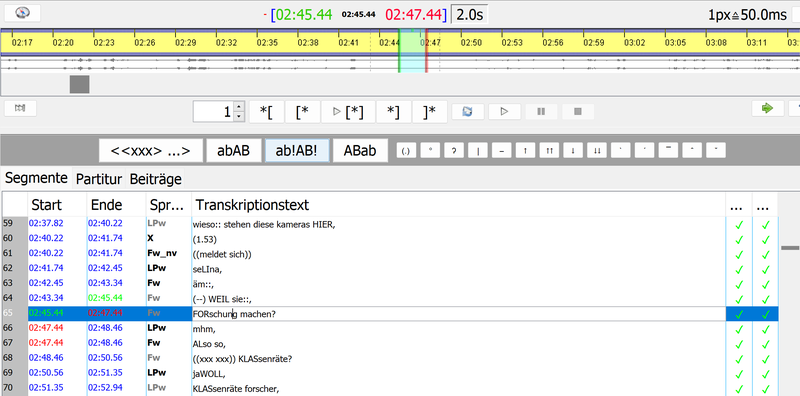The height and width of the screenshot is (396, 800).
Task: Start playback with the play button
Action: [504, 112]
